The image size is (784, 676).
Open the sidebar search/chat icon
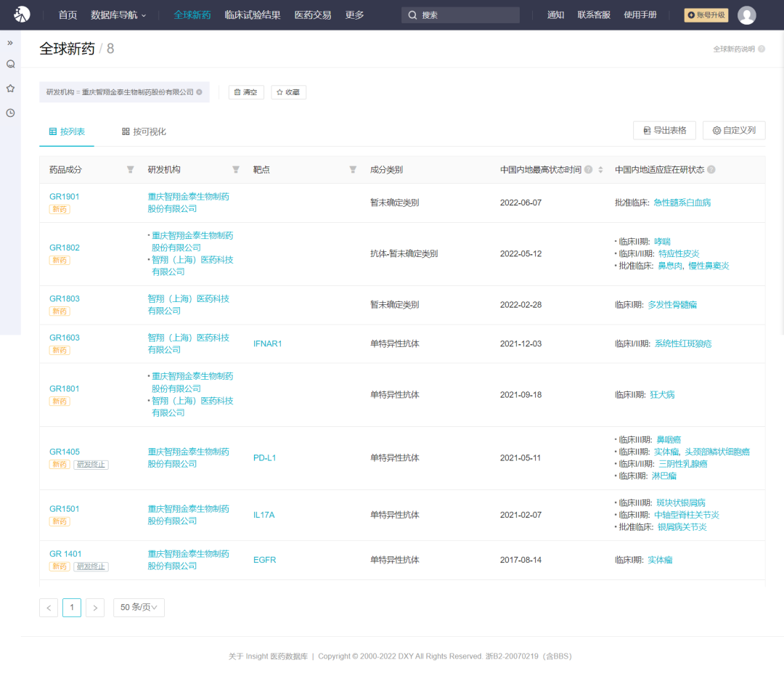pos(10,64)
